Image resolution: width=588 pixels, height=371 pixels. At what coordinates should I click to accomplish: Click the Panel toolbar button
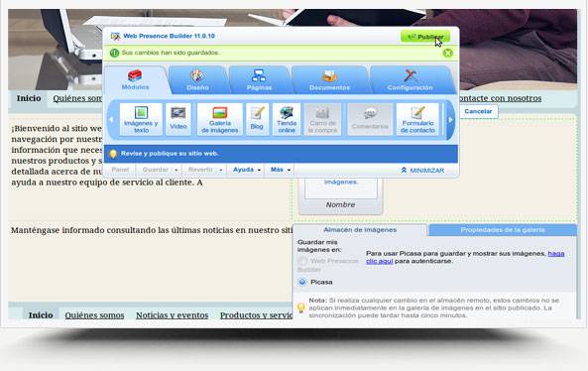120,170
